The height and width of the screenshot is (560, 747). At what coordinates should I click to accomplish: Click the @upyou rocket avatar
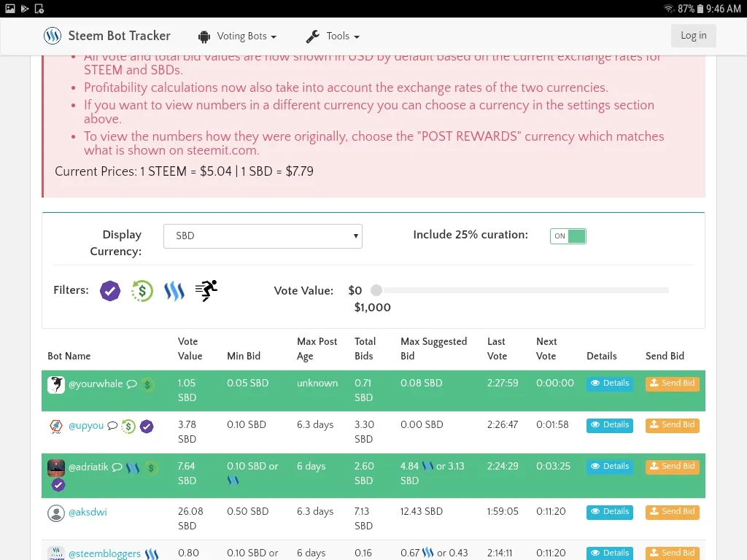(x=55, y=426)
